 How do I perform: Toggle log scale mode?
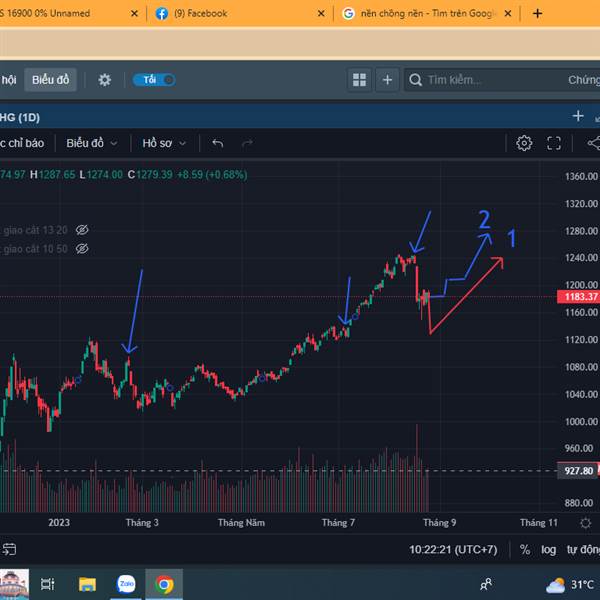point(548,550)
